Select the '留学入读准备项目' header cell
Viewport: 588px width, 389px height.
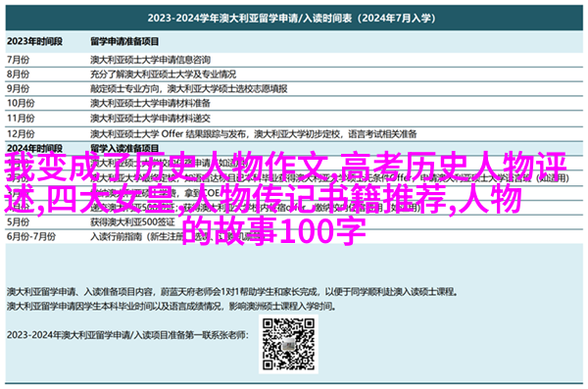[124, 148]
